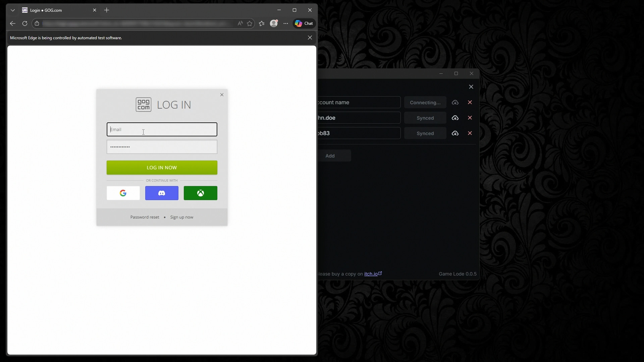This screenshot has height=362, width=644.
Task: Refresh the browser page
Action: 24,23
